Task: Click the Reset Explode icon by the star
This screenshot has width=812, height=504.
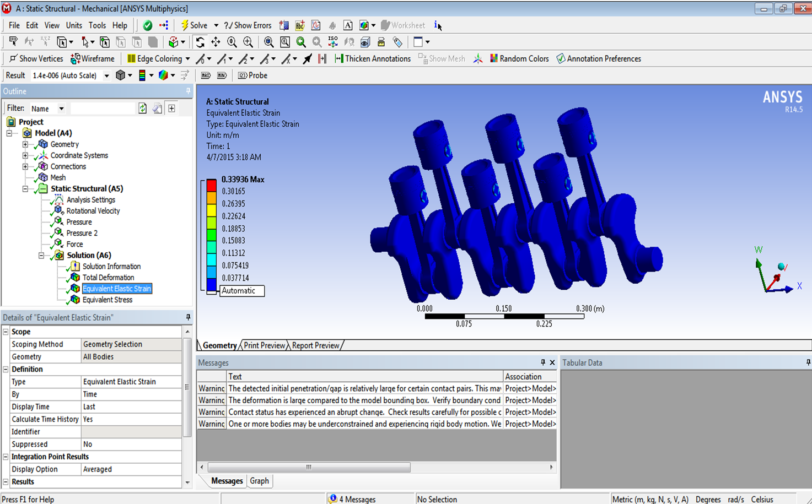Action: (478, 58)
